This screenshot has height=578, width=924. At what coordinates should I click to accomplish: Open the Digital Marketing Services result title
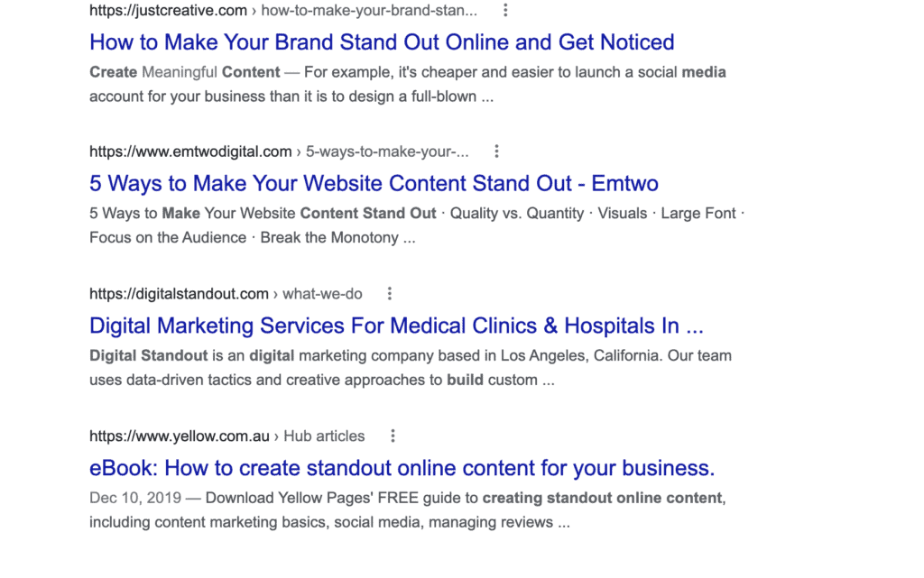[x=396, y=326]
